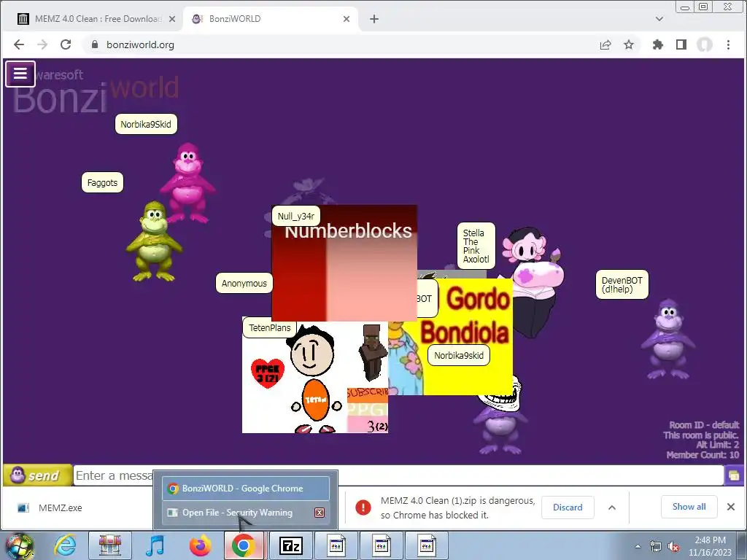Click the Chrome taskbar icon
Image resolution: width=747 pixels, height=560 pixels.
[x=244, y=545]
